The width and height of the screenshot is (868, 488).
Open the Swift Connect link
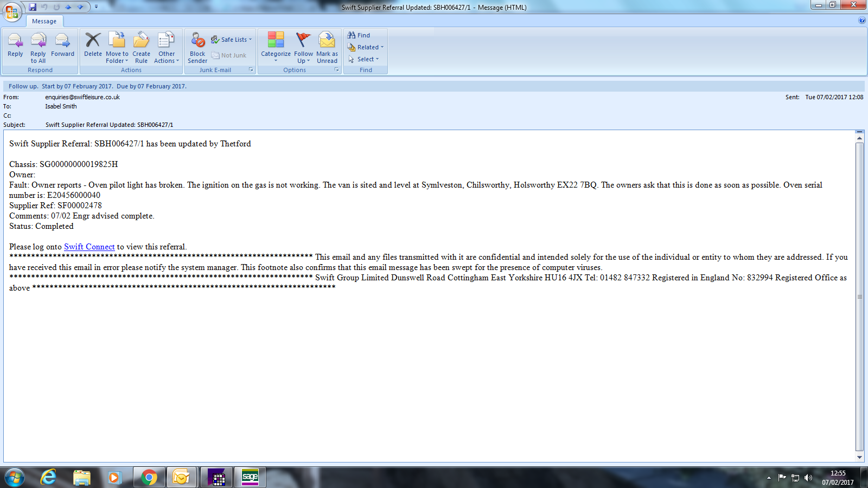[90, 247]
